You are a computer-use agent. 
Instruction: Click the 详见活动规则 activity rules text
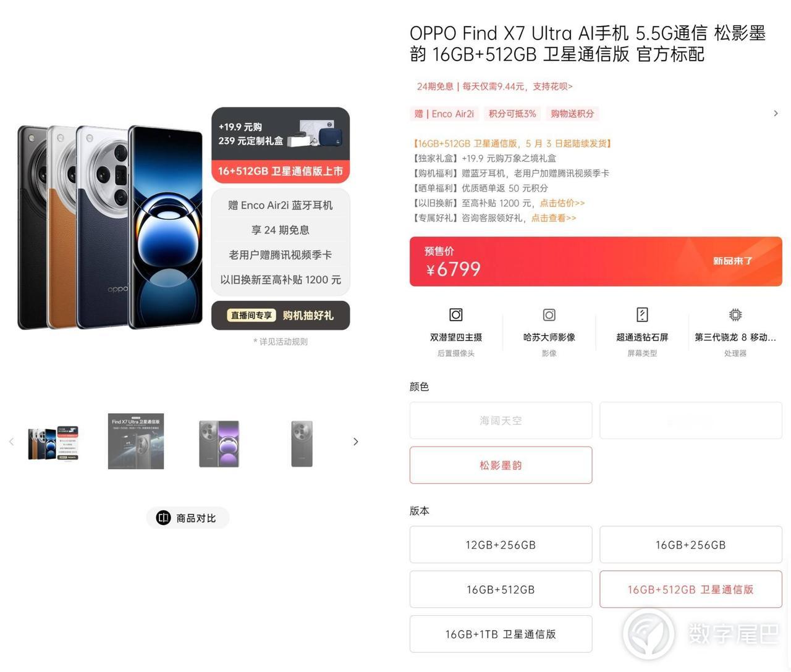pos(281,342)
